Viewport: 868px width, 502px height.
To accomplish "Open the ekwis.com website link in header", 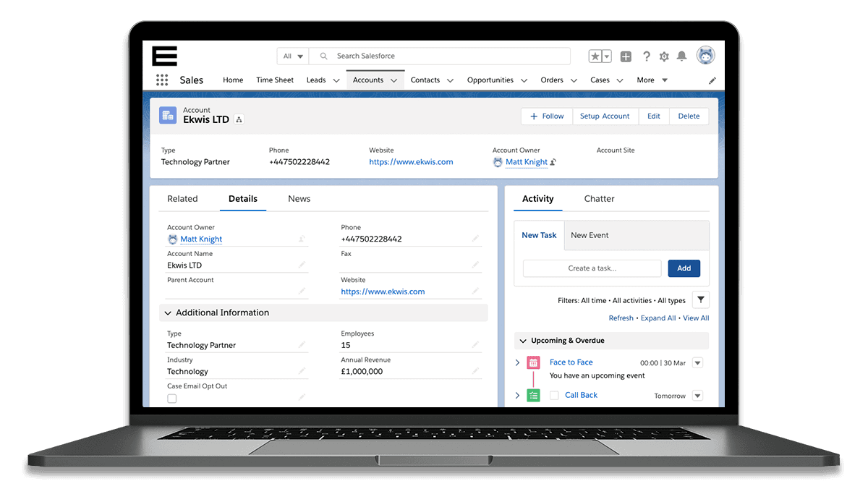I will [411, 162].
